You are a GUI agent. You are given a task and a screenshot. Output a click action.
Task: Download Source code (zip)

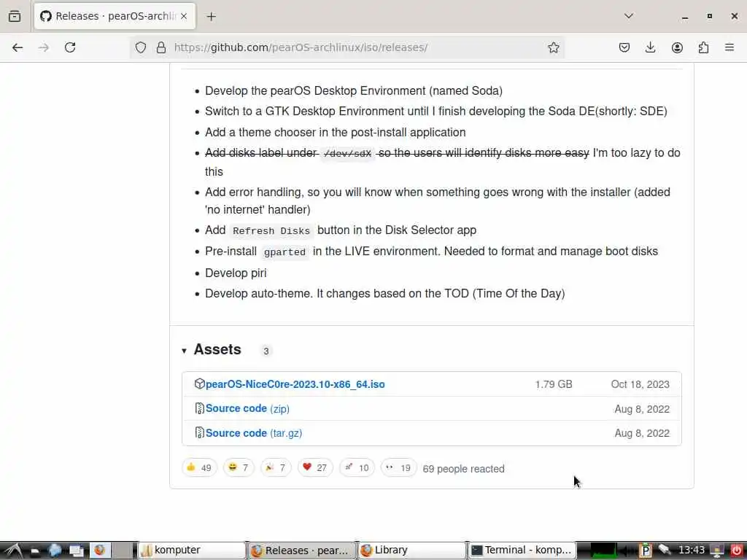pos(247,408)
